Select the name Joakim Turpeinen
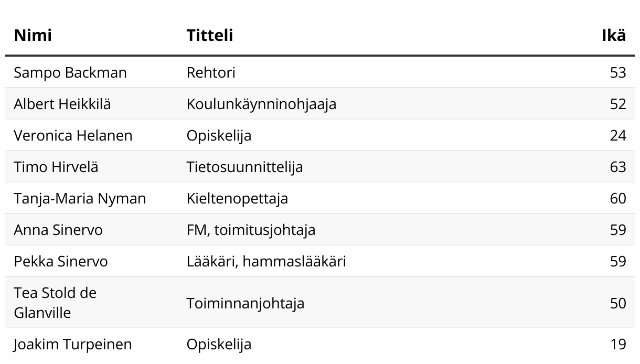 coord(73,344)
